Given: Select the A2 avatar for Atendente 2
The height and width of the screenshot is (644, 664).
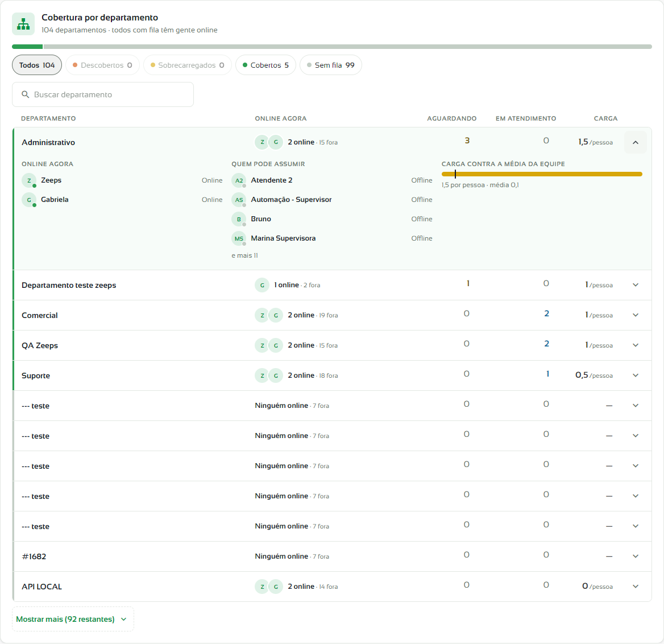Looking at the screenshot, I should pyautogui.click(x=239, y=180).
